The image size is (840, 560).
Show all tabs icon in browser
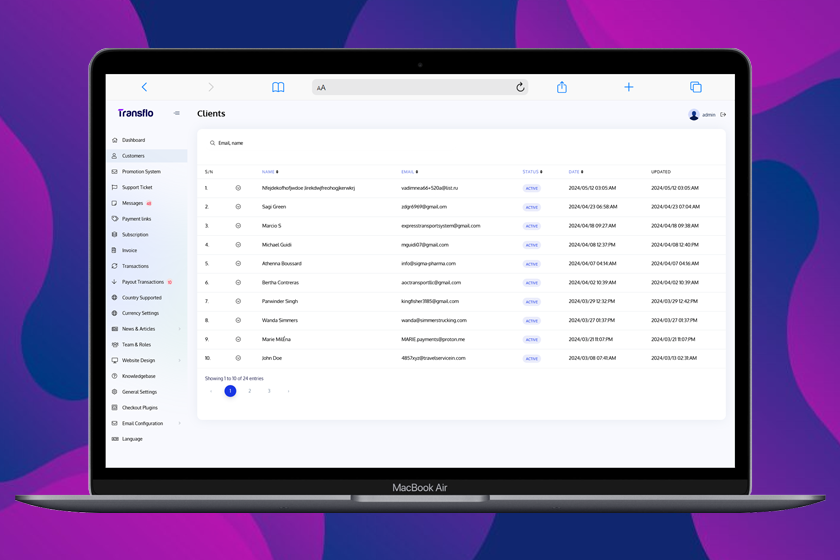[x=696, y=88]
